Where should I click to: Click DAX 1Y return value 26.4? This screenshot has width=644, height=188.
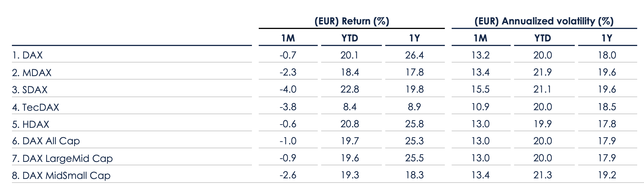click(x=414, y=55)
